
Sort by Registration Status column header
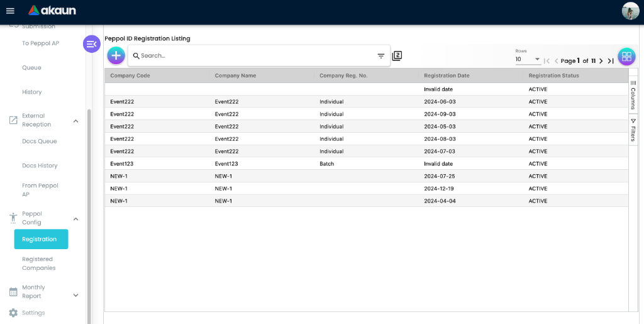[x=553, y=75]
